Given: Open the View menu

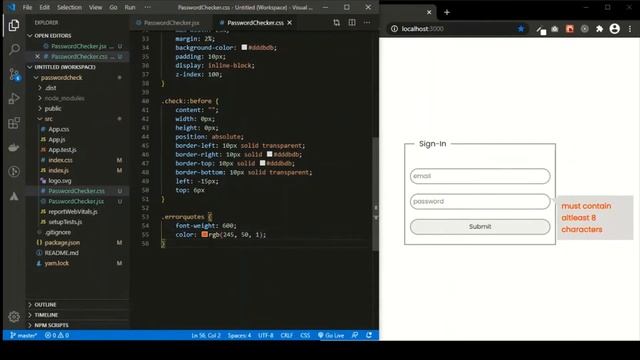Looking at the screenshot, I should [96, 7].
